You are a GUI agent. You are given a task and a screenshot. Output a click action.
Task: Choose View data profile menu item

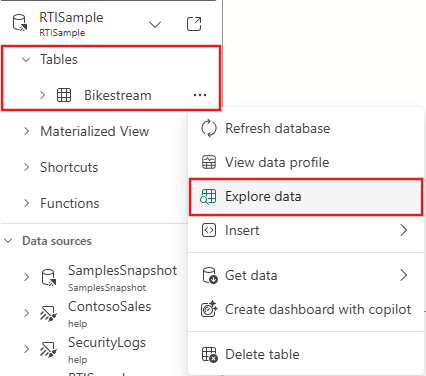point(306,162)
